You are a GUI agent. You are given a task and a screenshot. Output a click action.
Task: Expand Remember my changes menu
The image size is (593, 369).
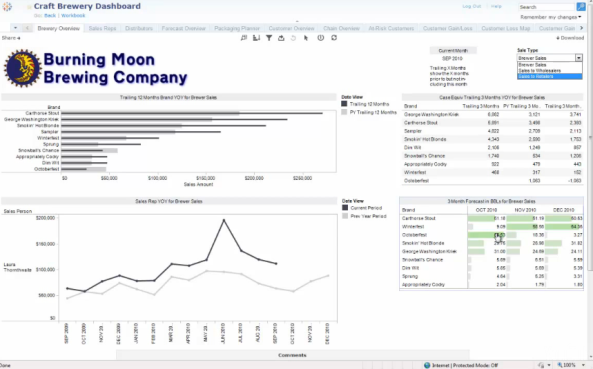pyautogui.click(x=551, y=17)
